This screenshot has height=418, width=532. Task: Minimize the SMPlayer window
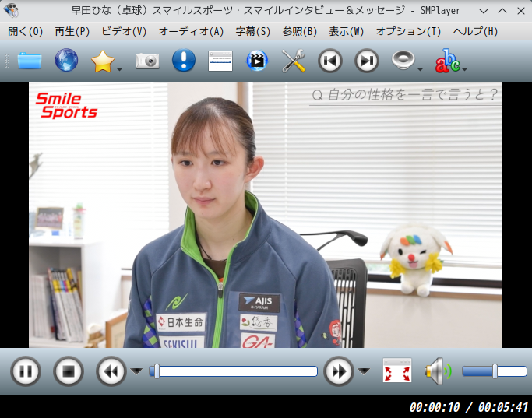[484, 11]
